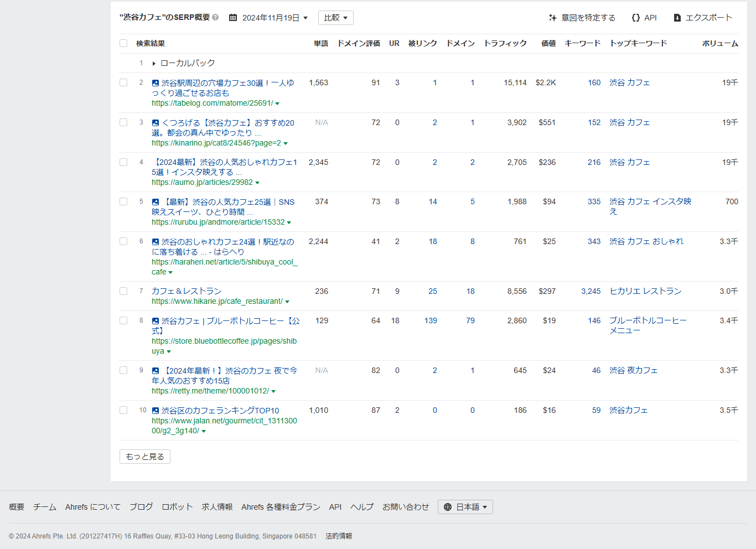Open URL dropdown arrow for haraheri.net

tap(170, 272)
